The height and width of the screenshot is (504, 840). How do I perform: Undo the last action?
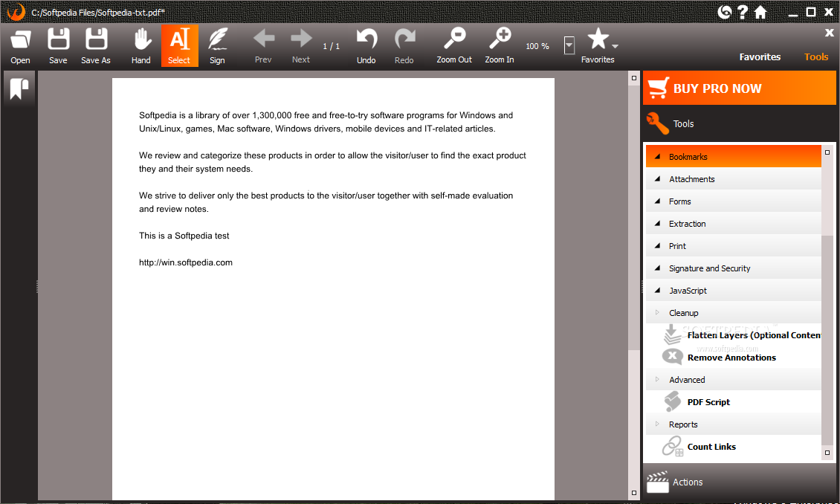[x=366, y=39]
